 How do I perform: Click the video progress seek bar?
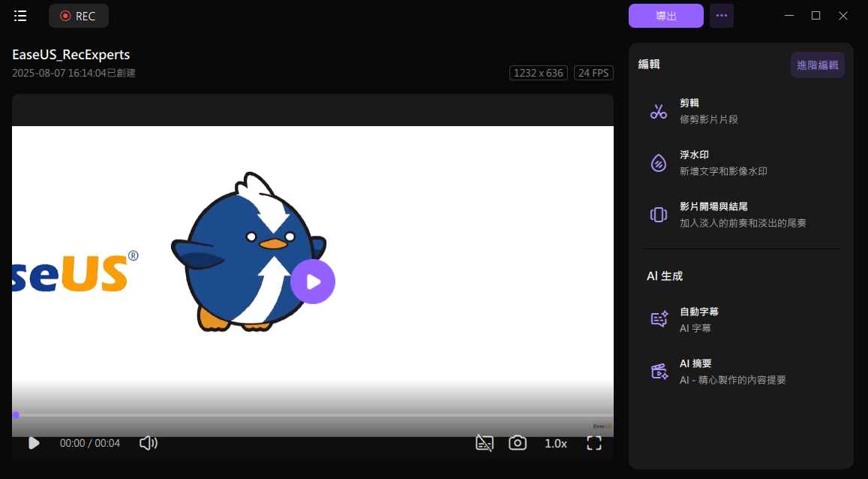[x=313, y=414]
